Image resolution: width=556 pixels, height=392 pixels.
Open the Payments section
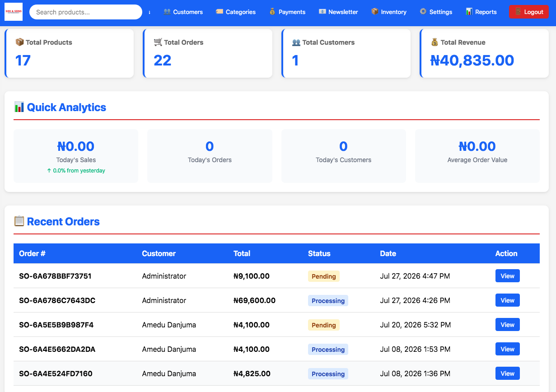[287, 12]
